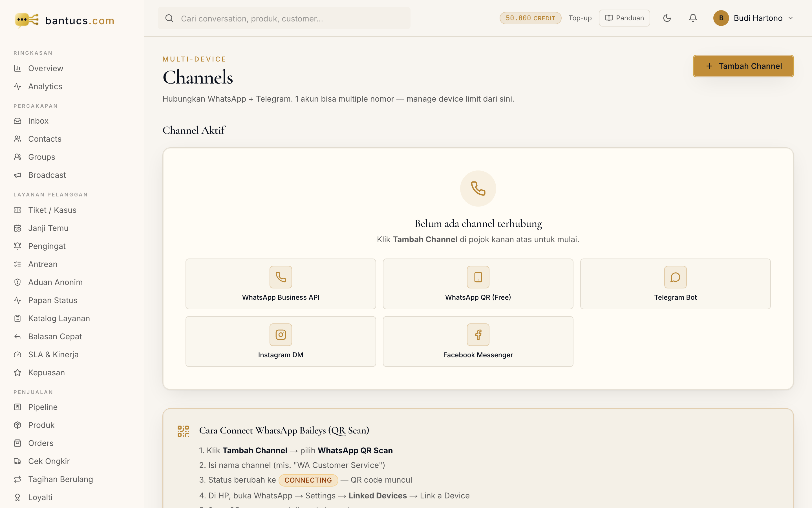Click the Cara Connect WhatsApp Baileys heading

pos(284,430)
